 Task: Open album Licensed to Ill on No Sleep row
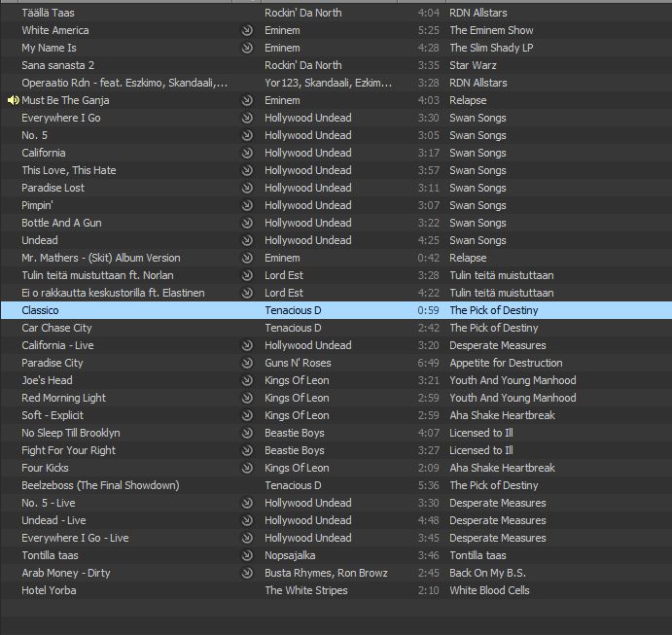(480, 433)
